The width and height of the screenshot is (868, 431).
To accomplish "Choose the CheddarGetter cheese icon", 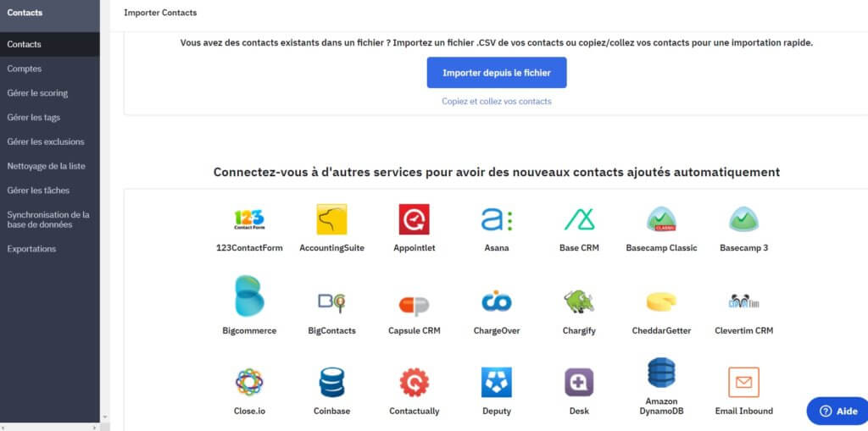I will (661, 301).
